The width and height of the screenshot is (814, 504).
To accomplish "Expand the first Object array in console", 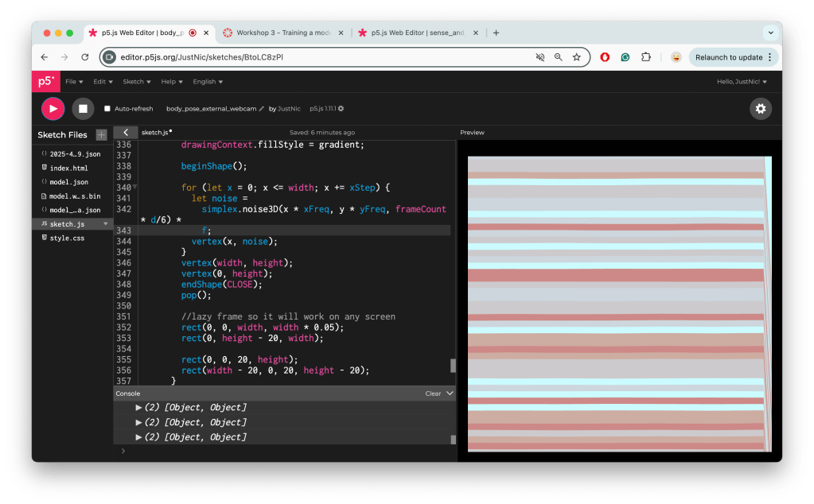I will point(139,408).
